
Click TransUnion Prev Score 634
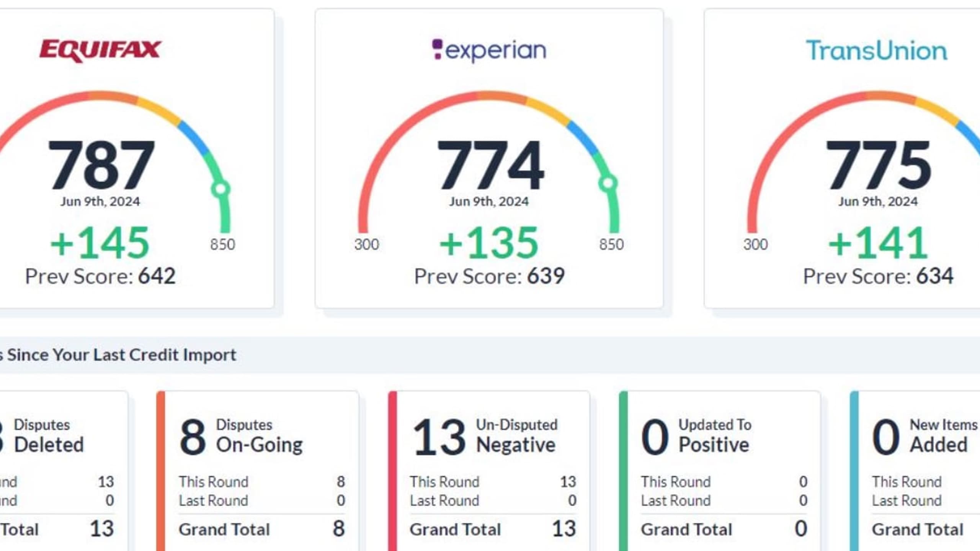(878, 276)
